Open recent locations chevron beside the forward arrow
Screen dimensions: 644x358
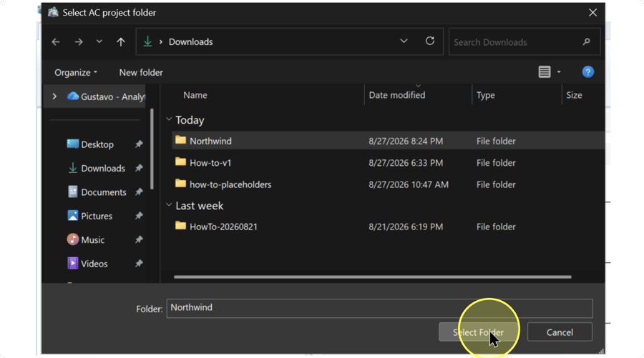[x=99, y=41]
